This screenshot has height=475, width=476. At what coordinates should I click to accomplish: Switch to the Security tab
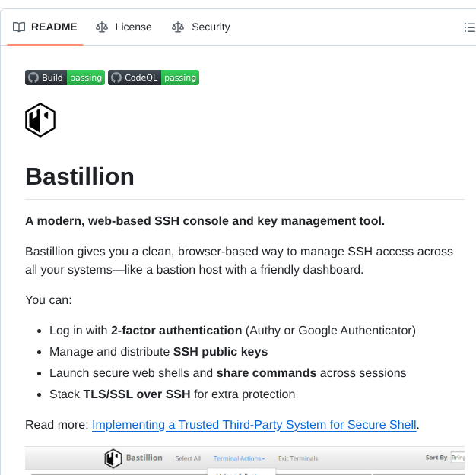point(201,27)
